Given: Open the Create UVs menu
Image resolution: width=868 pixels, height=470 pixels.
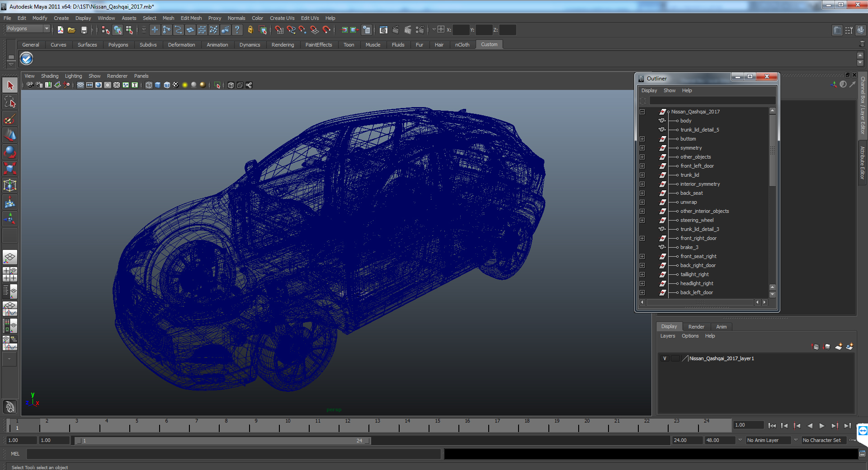Looking at the screenshot, I should point(282,18).
